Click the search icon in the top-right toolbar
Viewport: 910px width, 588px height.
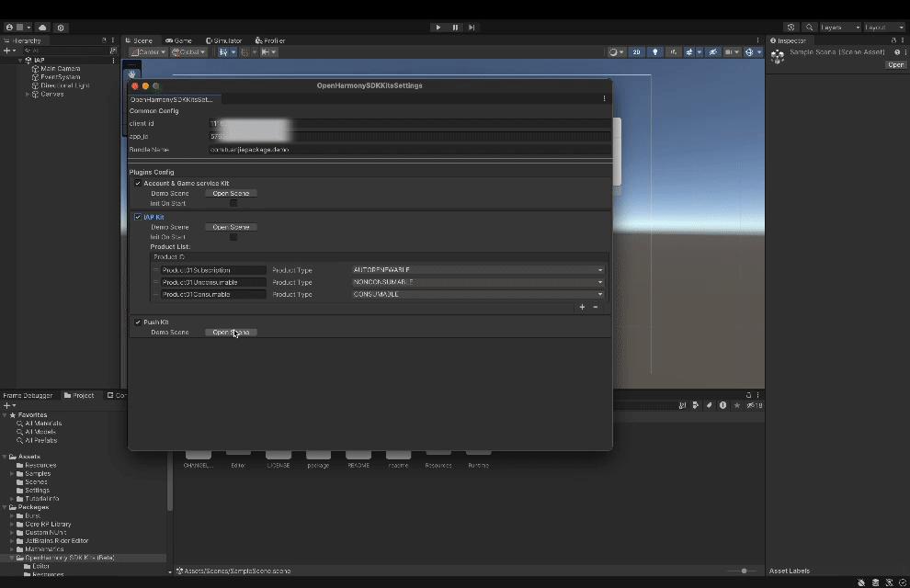[x=810, y=27]
